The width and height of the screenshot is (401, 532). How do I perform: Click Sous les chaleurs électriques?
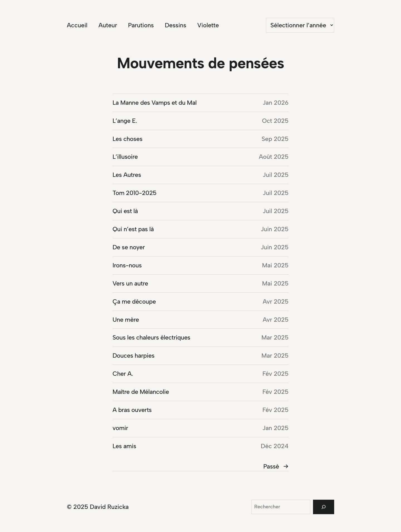tap(151, 337)
